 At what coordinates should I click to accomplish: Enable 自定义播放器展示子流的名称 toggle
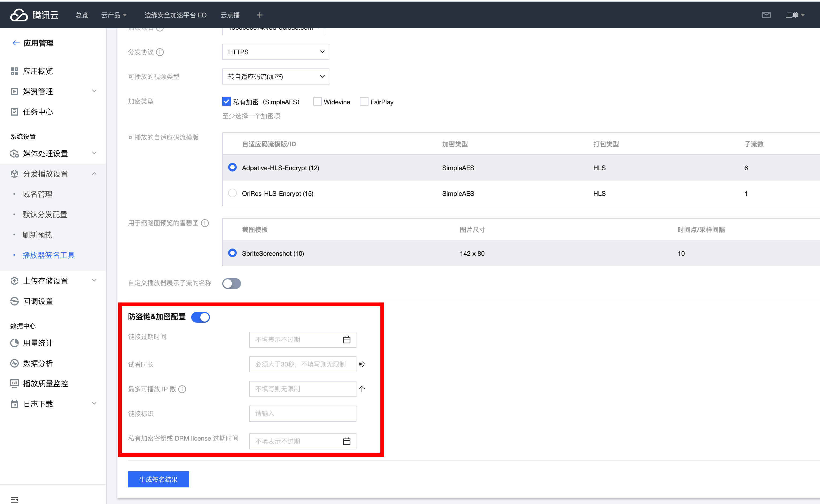click(232, 283)
